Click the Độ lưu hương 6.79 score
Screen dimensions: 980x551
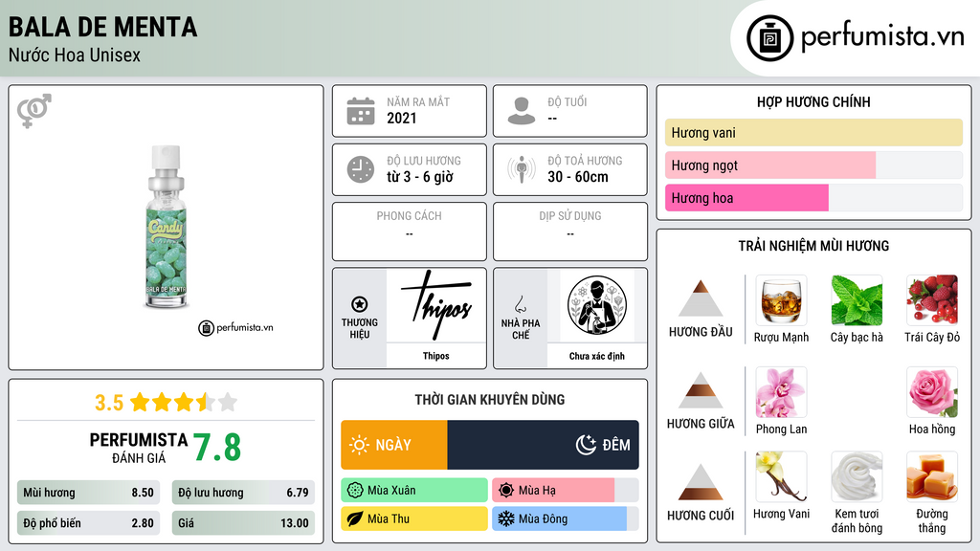coord(244,493)
